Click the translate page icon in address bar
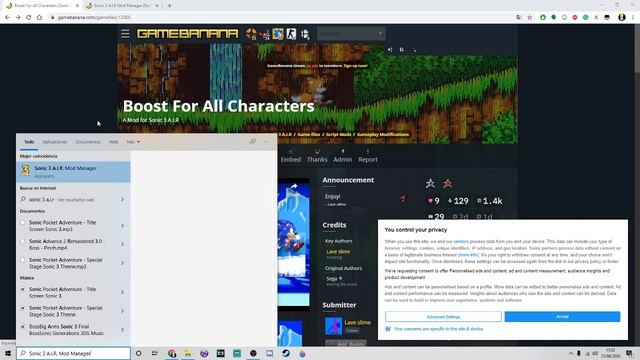The width and height of the screenshot is (640, 360). 518,18
